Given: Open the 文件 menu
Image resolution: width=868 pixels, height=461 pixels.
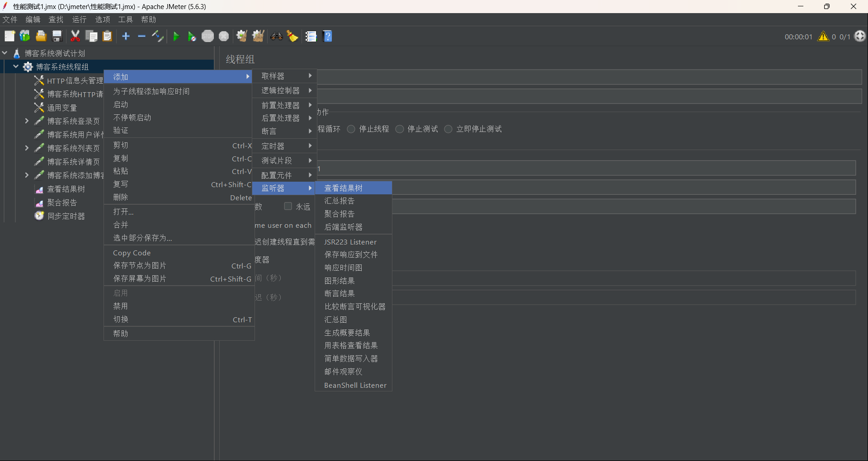Looking at the screenshot, I should click(10, 19).
